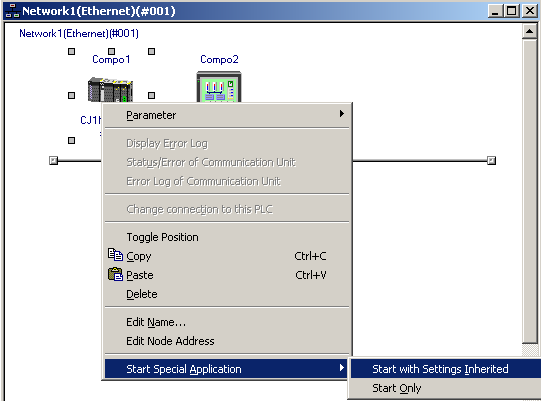541x401 pixels.
Task: Click the Compo2 label text
Action: [219, 59]
